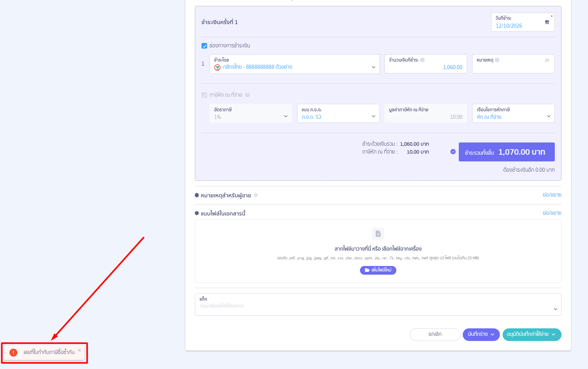Click the help icon next to ภาษีหัก ณ ที่จ่าย
The height and width of the screenshot is (369, 588).
[x=247, y=95]
